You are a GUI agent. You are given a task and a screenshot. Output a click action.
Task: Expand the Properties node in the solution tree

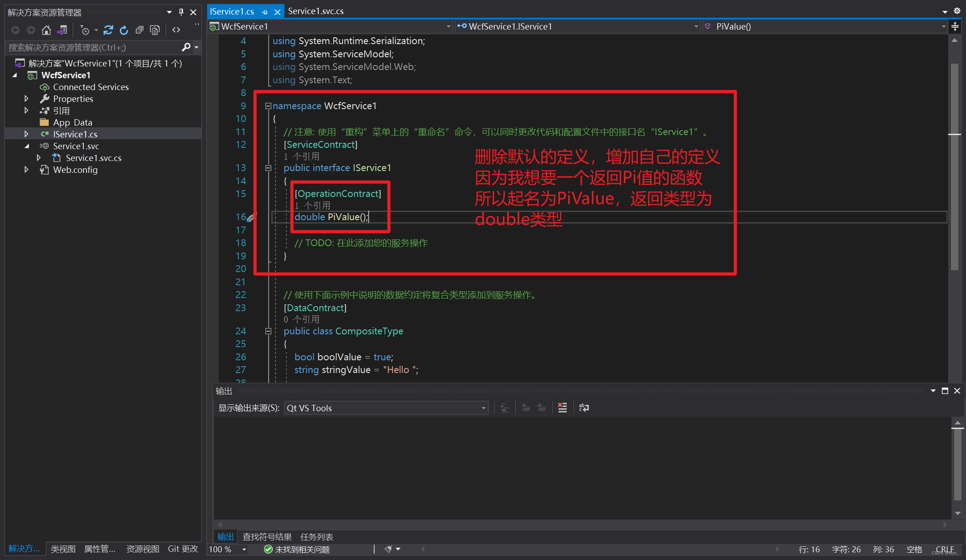[26, 99]
